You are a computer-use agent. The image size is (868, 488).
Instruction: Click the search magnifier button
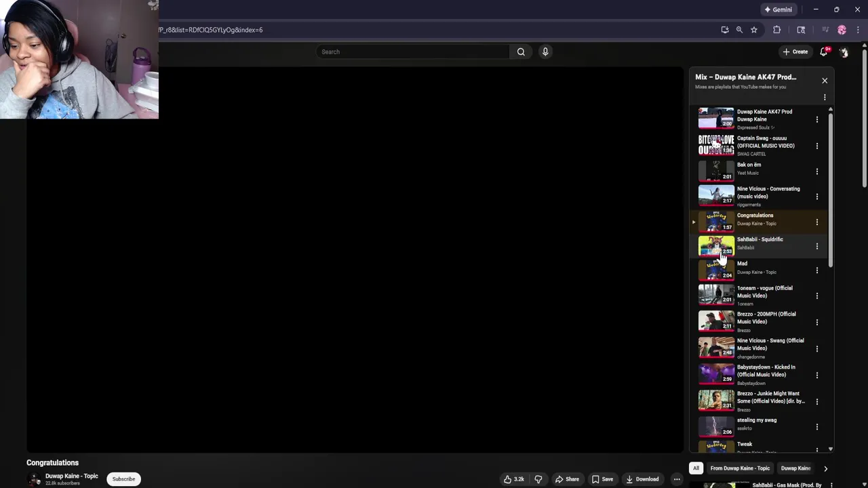point(521,52)
